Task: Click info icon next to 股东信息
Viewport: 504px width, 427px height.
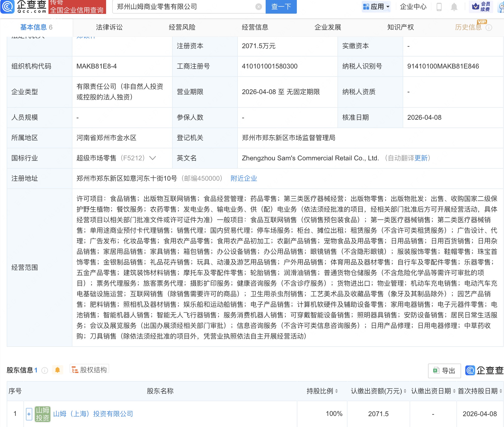Action: (x=45, y=370)
